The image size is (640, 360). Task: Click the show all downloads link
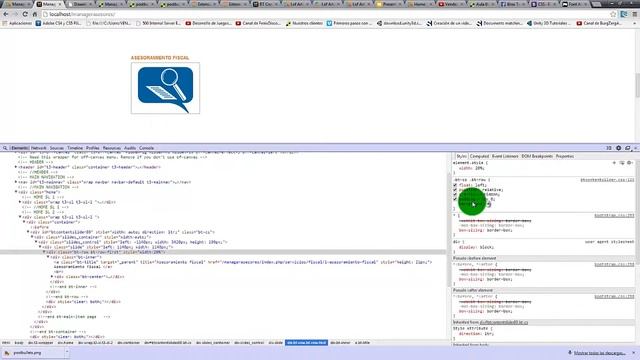(599, 353)
